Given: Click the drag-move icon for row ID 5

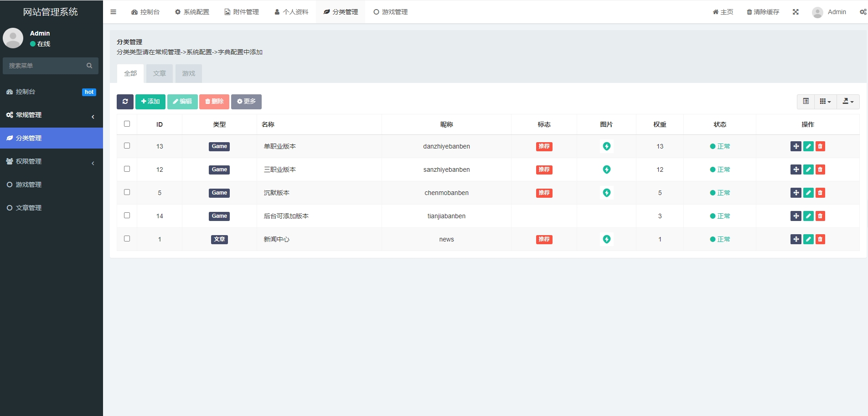Looking at the screenshot, I should coord(796,193).
